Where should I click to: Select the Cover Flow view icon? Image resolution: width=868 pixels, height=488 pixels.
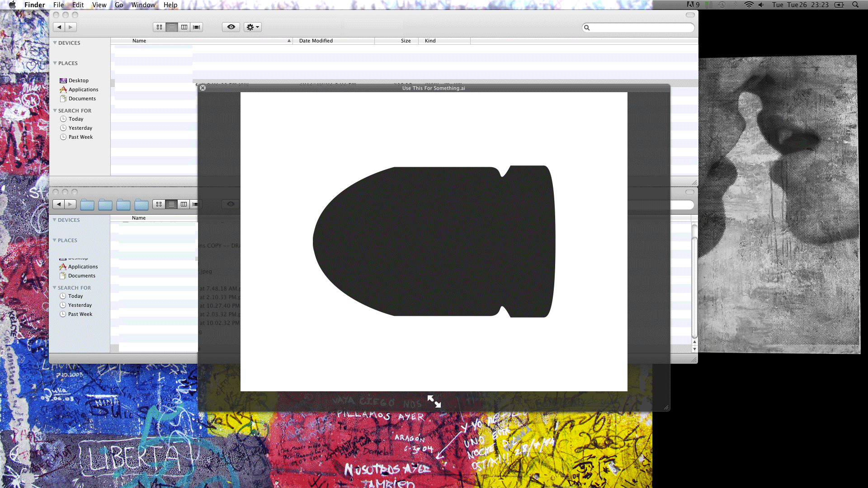pyautogui.click(x=196, y=27)
